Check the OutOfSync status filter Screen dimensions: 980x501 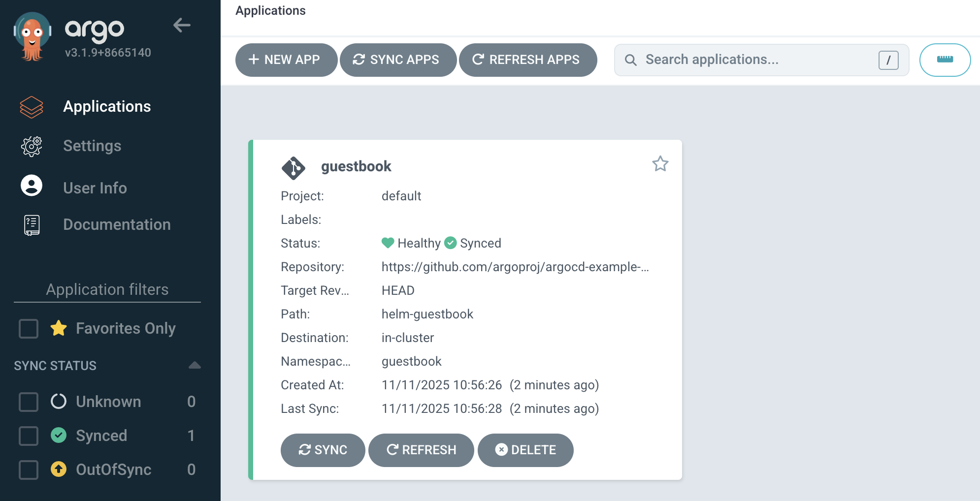pyautogui.click(x=29, y=470)
